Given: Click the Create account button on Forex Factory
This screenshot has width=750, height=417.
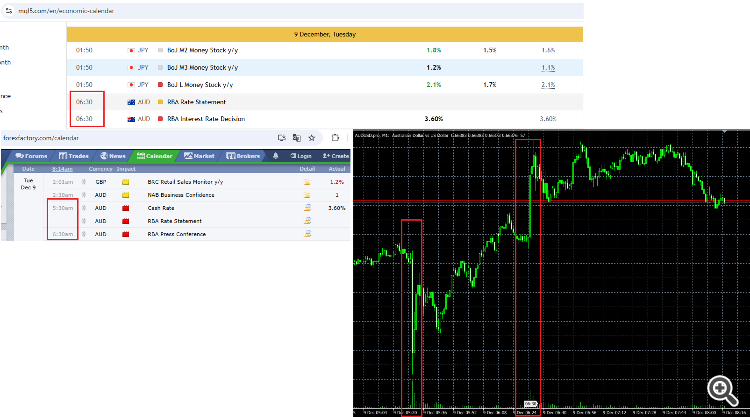Looking at the screenshot, I should [x=336, y=156].
